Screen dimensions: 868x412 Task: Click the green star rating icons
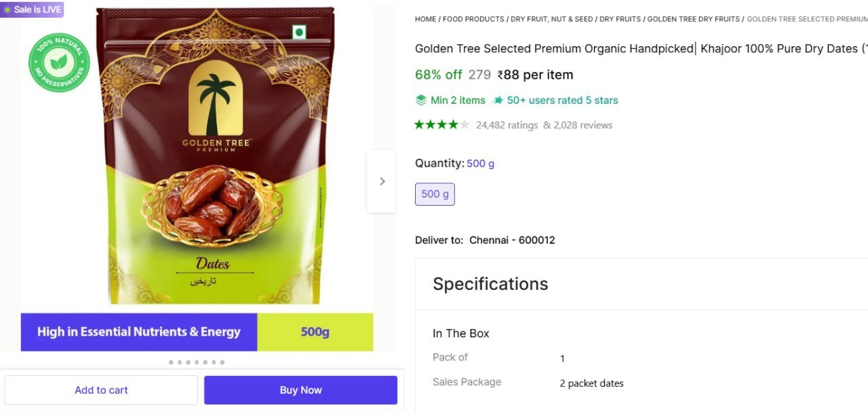[x=441, y=125]
